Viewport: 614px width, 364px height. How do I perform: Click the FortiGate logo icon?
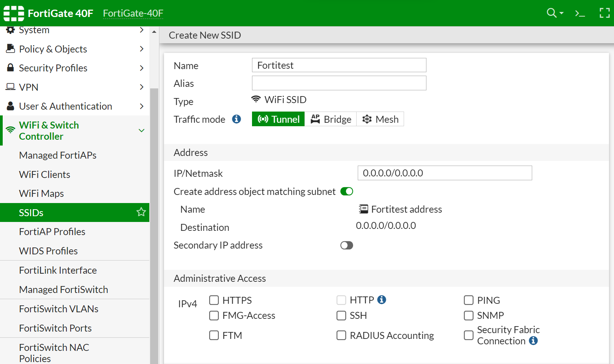(x=14, y=13)
